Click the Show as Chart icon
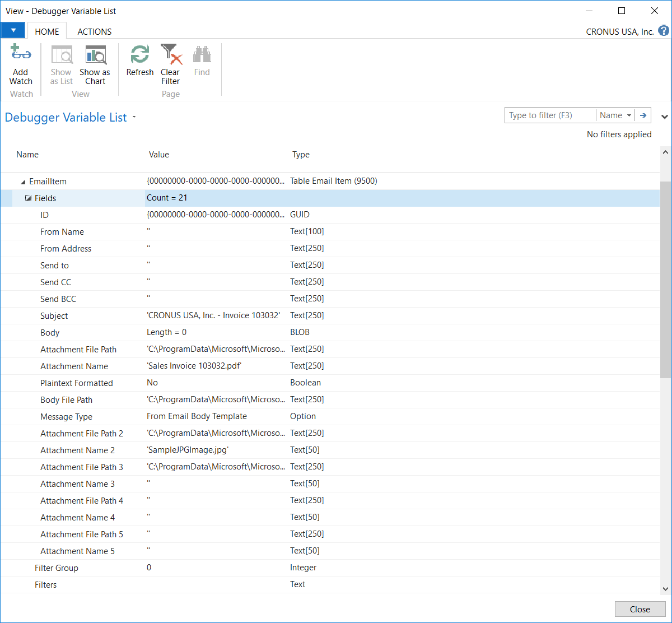This screenshot has height=623, width=672. 95,55
